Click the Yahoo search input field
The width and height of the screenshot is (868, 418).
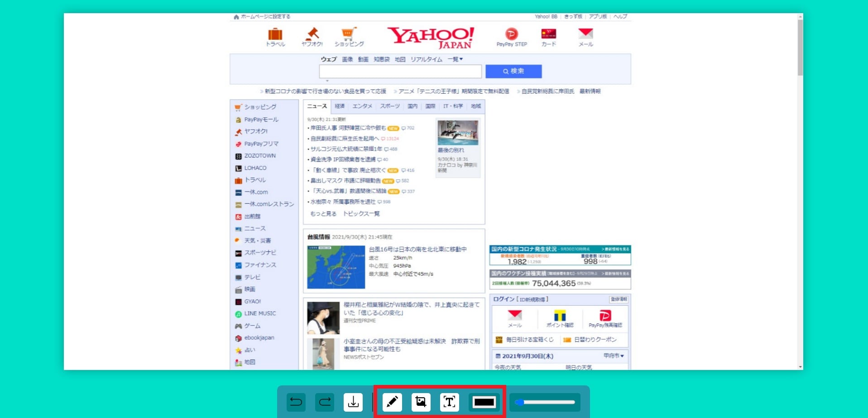400,72
